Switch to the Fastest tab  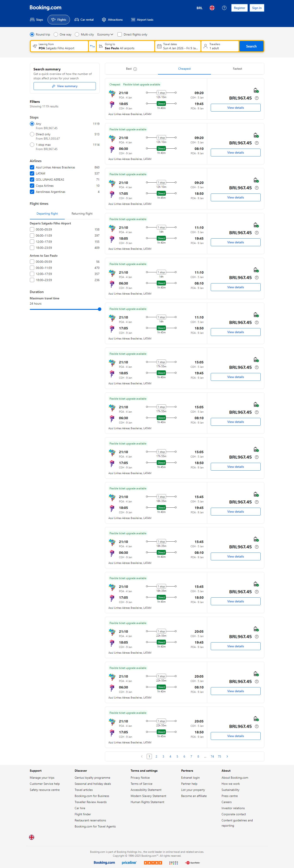click(237, 69)
